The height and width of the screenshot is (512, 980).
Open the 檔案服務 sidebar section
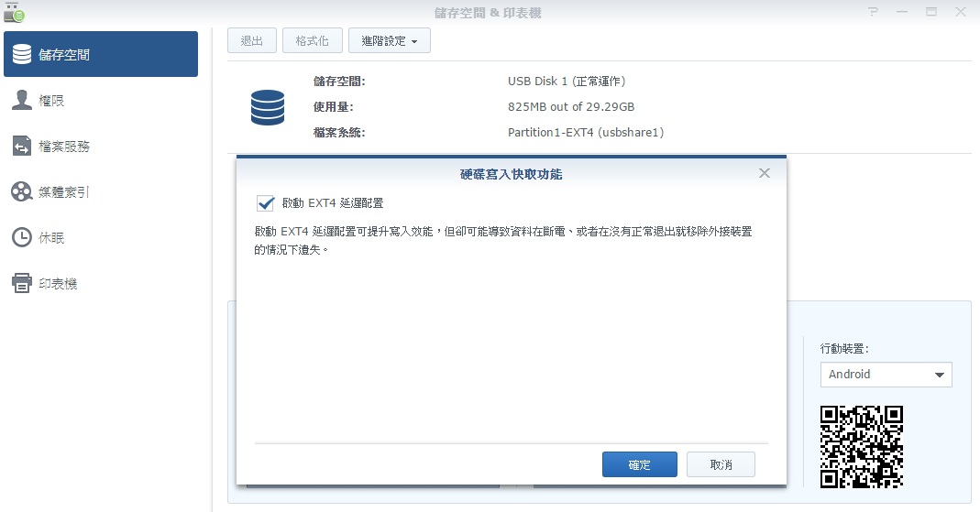[x=101, y=147]
